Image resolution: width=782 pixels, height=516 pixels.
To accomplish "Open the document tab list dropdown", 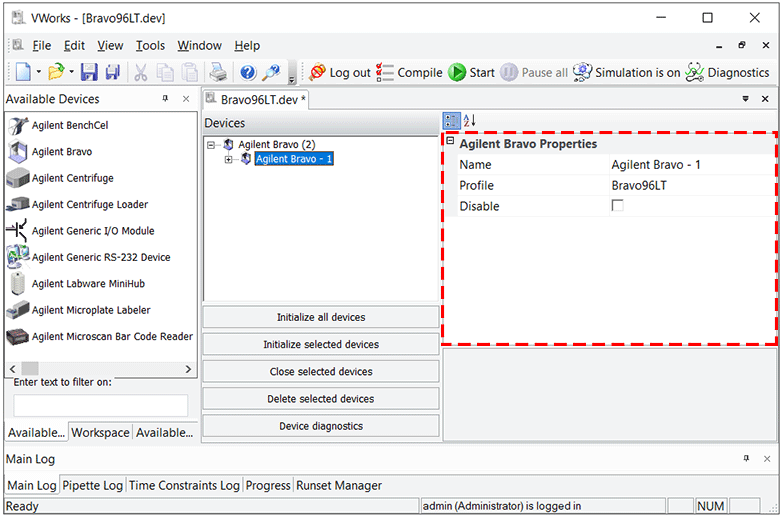I will (x=746, y=99).
